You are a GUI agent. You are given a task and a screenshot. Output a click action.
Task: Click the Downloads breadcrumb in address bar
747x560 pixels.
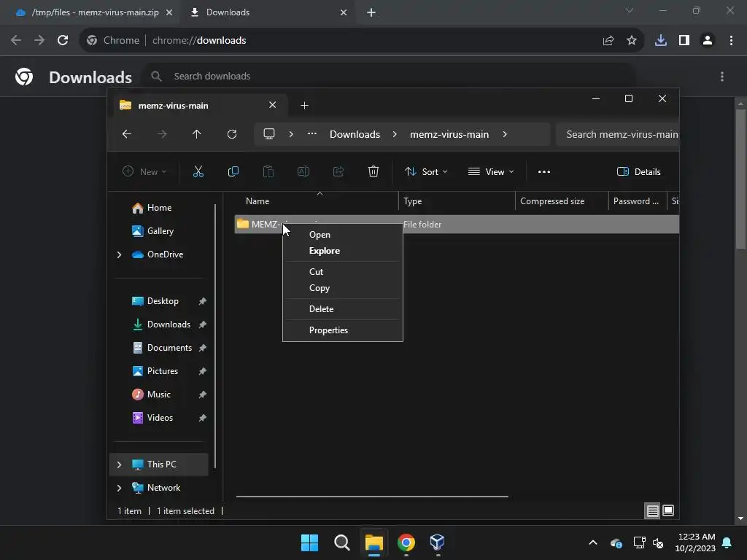click(x=355, y=134)
